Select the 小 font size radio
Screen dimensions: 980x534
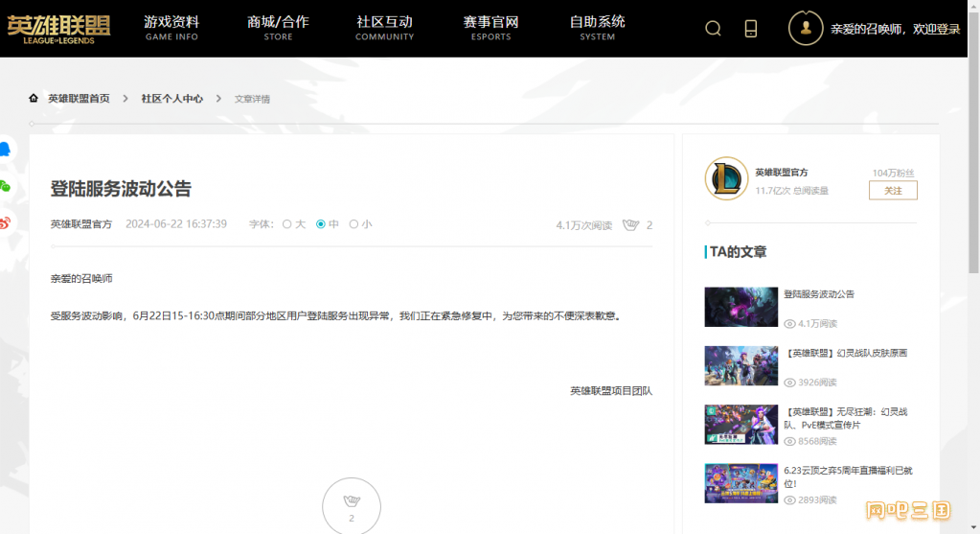(x=353, y=223)
